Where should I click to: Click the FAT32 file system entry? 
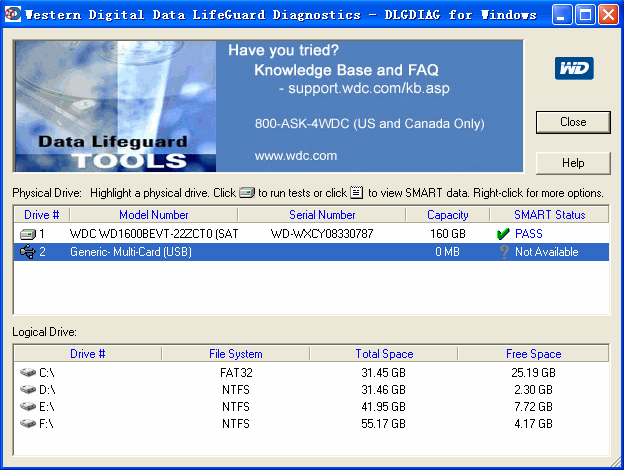point(236,373)
